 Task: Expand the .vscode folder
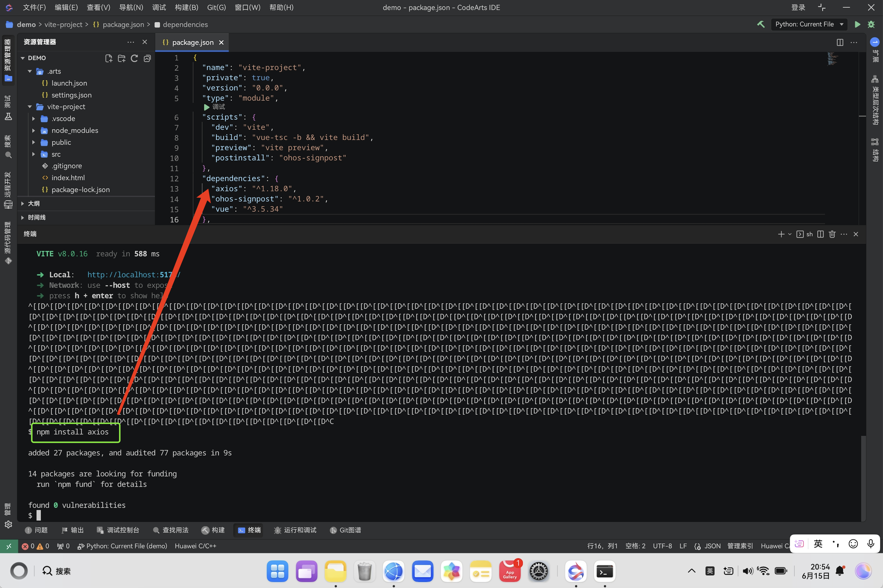[34, 119]
